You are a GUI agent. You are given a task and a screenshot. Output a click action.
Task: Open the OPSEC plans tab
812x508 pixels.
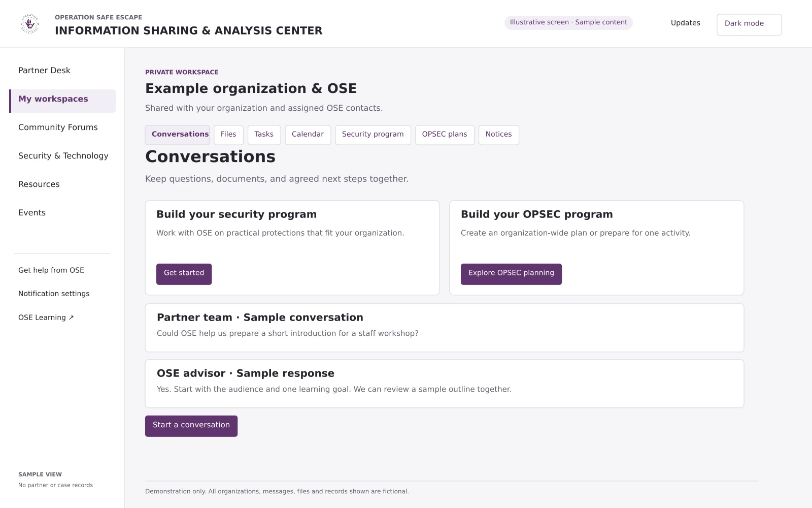pos(445,135)
